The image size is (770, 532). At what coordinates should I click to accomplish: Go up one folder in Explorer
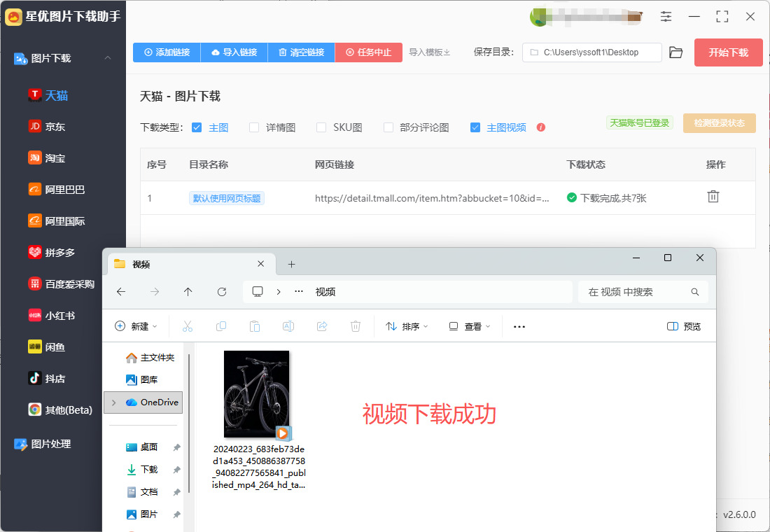188,292
